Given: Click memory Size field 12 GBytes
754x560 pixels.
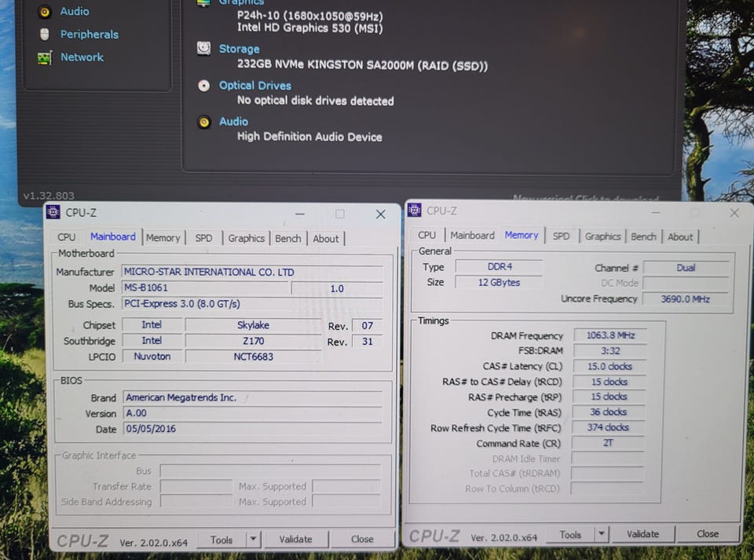Looking at the screenshot, I should (500, 283).
